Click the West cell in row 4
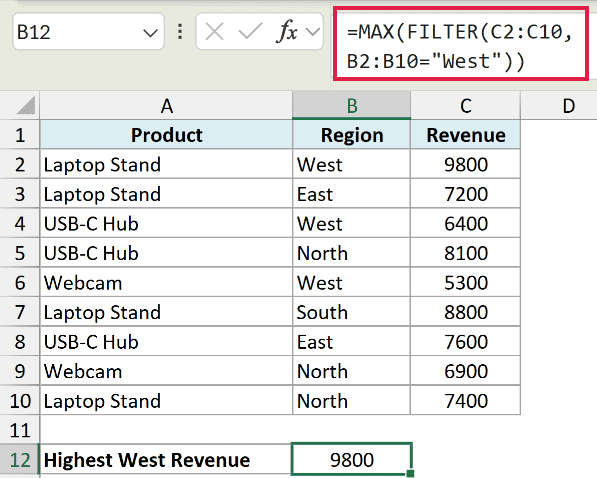The width and height of the screenshot is (597, 478). (x=351, y=223)
